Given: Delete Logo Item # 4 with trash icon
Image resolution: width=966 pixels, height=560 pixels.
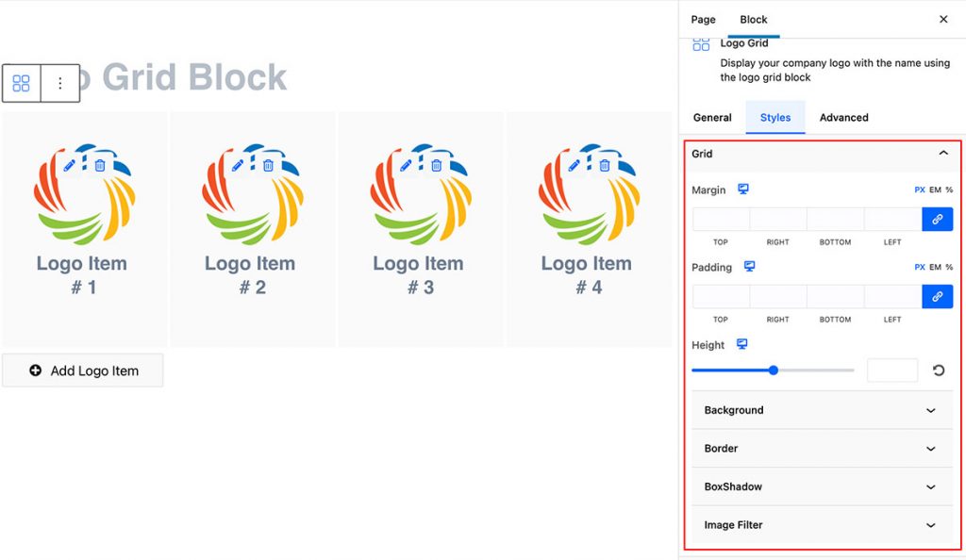Looking at the screenshot, I should coord(605,165).
